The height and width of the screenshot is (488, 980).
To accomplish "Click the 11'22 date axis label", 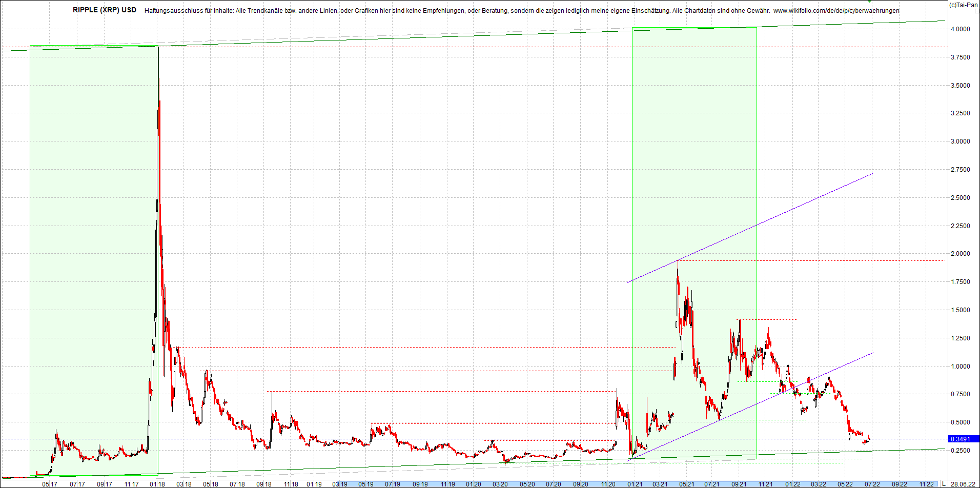I will [x=926, y=484].
